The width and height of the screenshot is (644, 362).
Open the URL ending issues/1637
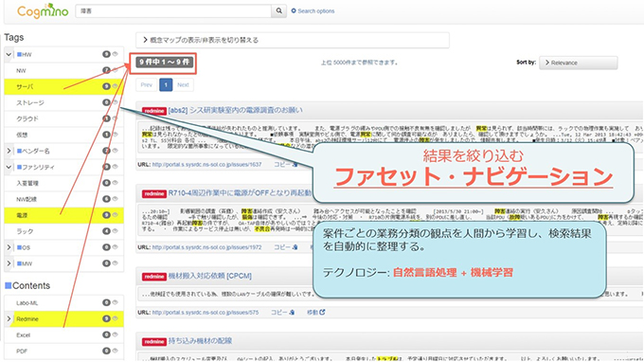206,164
